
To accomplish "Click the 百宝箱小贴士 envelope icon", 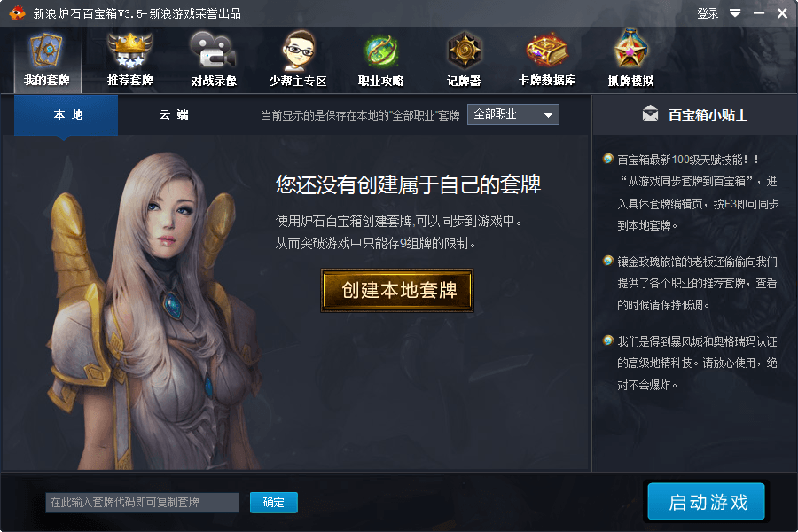I will [x=650, y=113].
